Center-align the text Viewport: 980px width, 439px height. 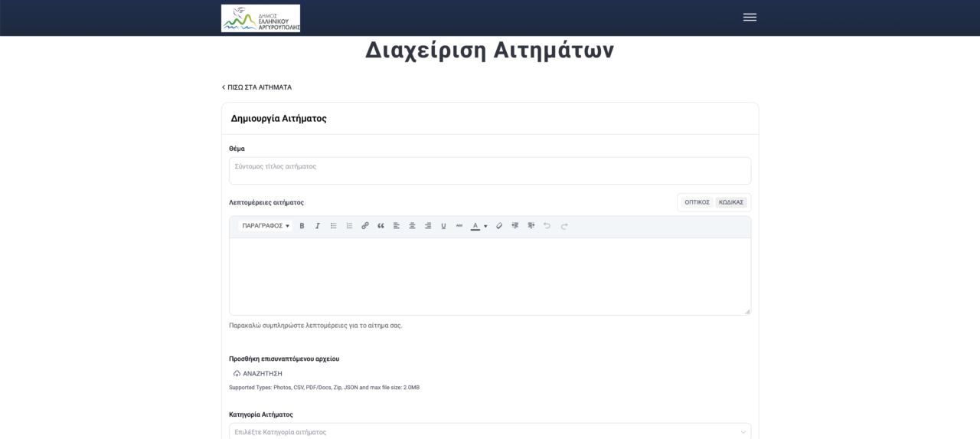(x=412, y=226)
